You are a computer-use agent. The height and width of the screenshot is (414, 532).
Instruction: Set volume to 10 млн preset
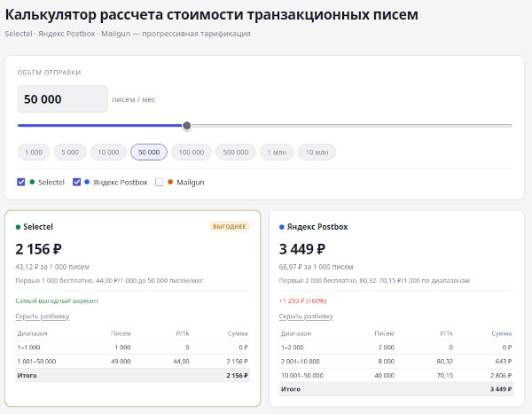[317, 152]
